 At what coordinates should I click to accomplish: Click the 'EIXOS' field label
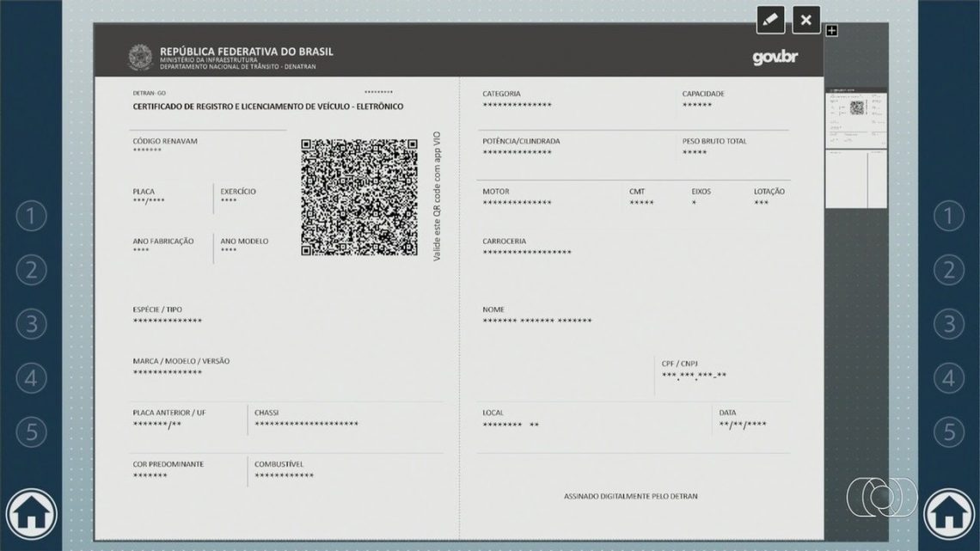click(701, 192)
